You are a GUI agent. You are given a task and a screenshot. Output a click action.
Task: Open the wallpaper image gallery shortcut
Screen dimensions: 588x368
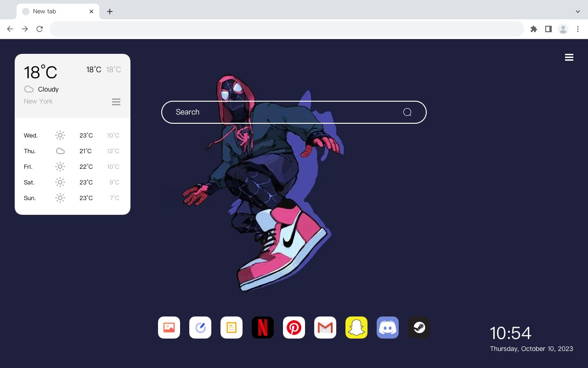pos(169,328)
